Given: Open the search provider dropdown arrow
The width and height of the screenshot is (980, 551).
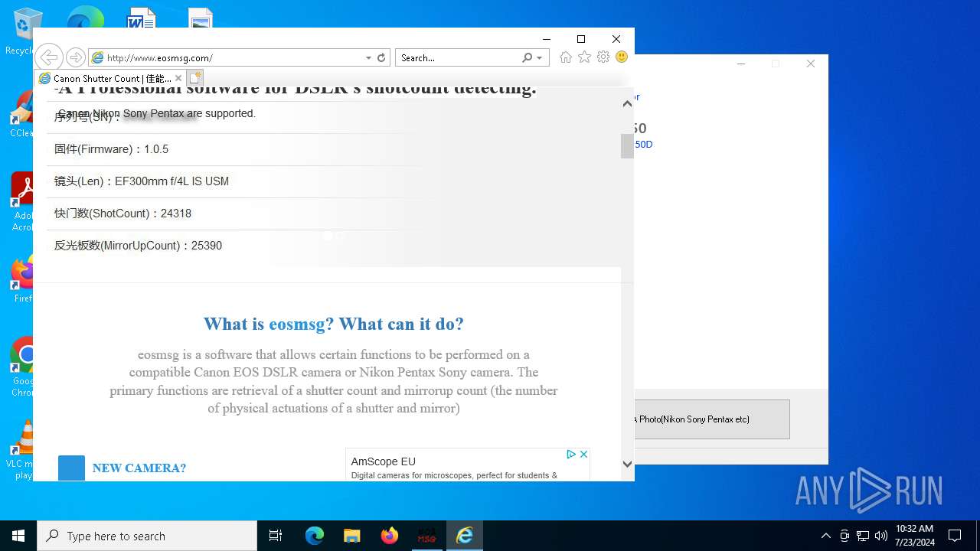Looking at the screenshot, I should 540,57.
